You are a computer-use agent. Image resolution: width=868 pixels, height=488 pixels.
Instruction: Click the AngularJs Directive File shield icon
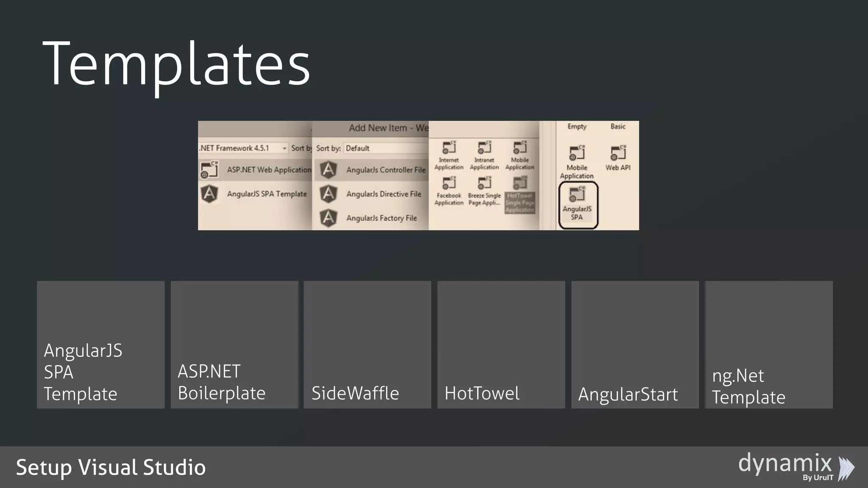328,194
